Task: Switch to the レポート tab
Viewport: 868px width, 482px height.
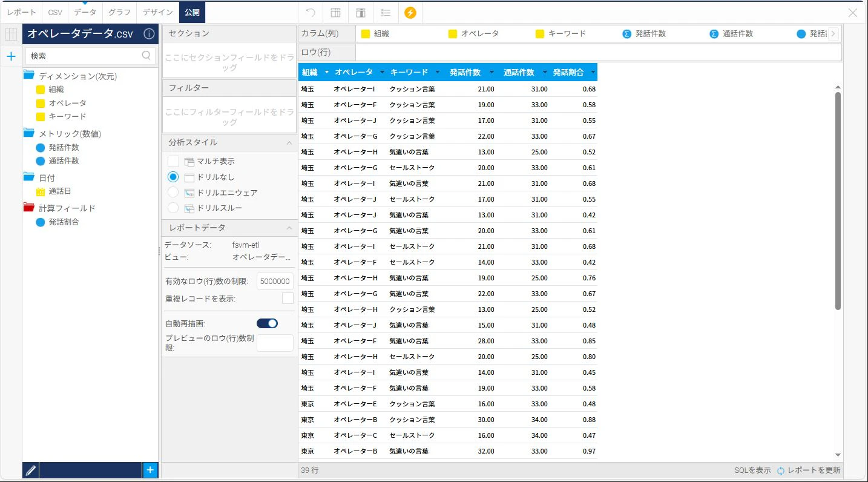Action: tap(22, 12)
